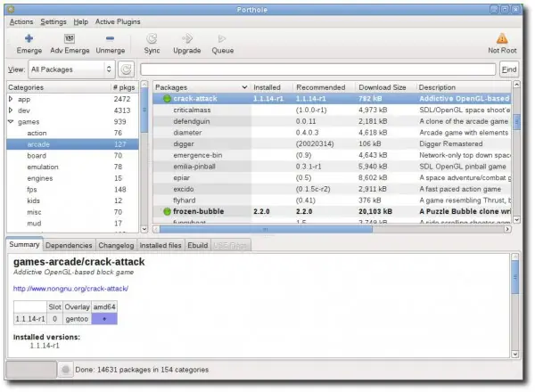Open the Adv Emerge dialog
535x392 pixels.
(70, 38)
